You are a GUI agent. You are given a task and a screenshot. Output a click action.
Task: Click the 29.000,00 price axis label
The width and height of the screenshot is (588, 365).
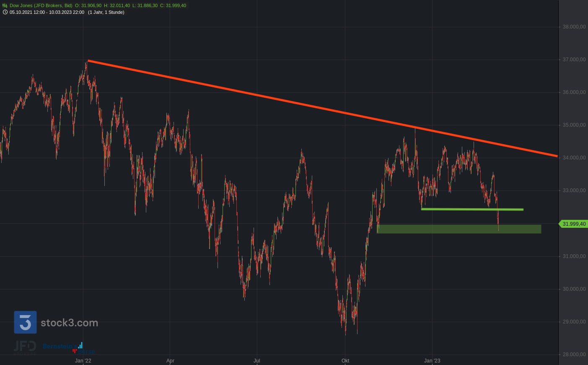574,322
